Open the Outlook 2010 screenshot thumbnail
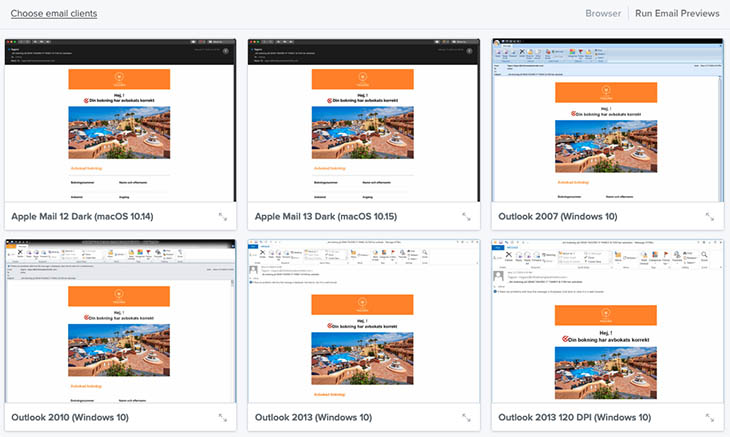This screenshot has height=437, width=730. pyautogui.click(x=121, y=321)
